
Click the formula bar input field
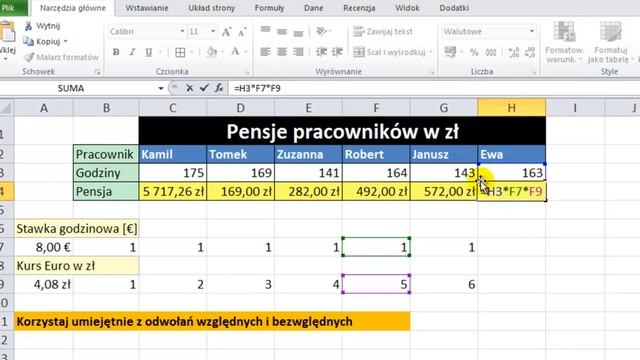coord(434,88)
